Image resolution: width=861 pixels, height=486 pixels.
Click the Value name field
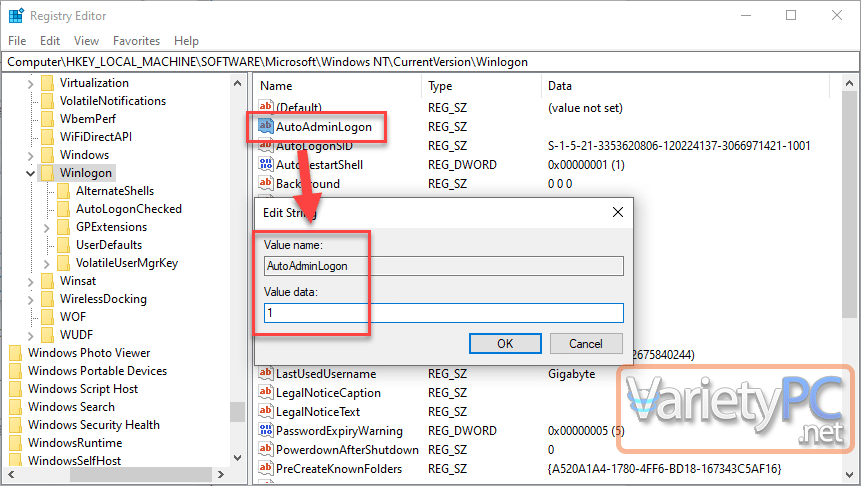(x=444, y=266)
